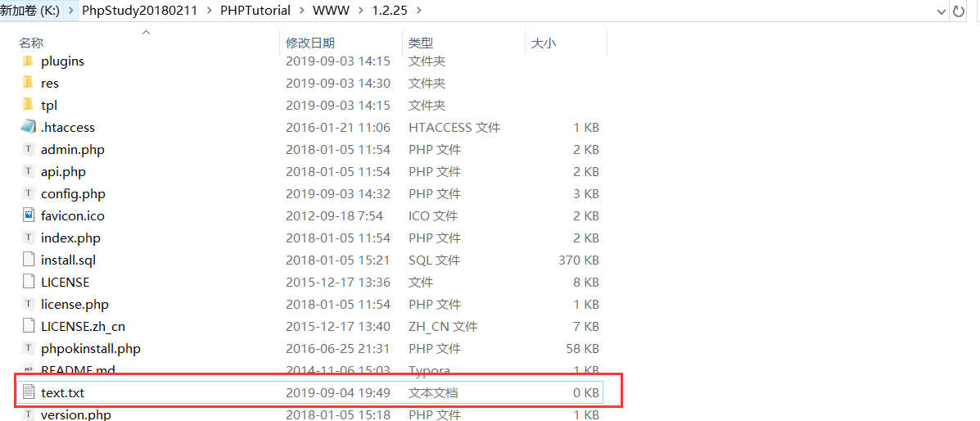Select the config.php file name

pyautogui.click(x=73, y=194)
